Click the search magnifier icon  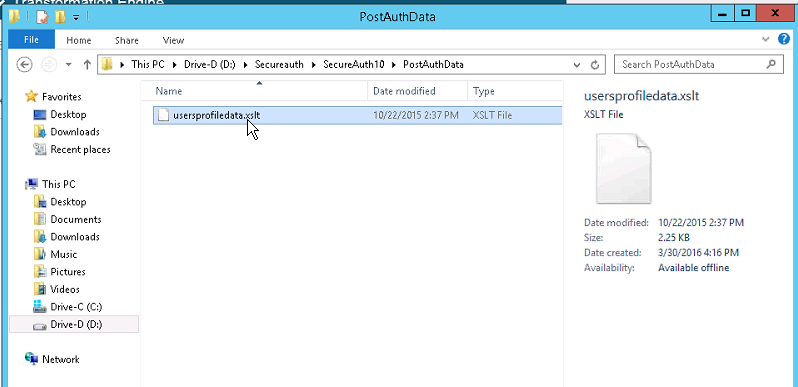click(x=771, y=65)
